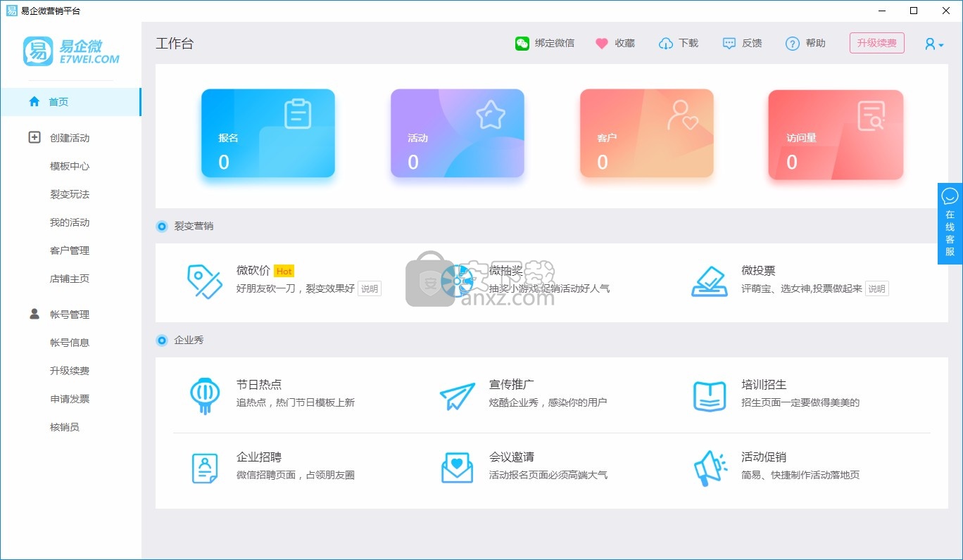Click the 企业招聘 resume icon
This screenshot has height=560, width=963.
pyautogui.click(x=205, y=468)
